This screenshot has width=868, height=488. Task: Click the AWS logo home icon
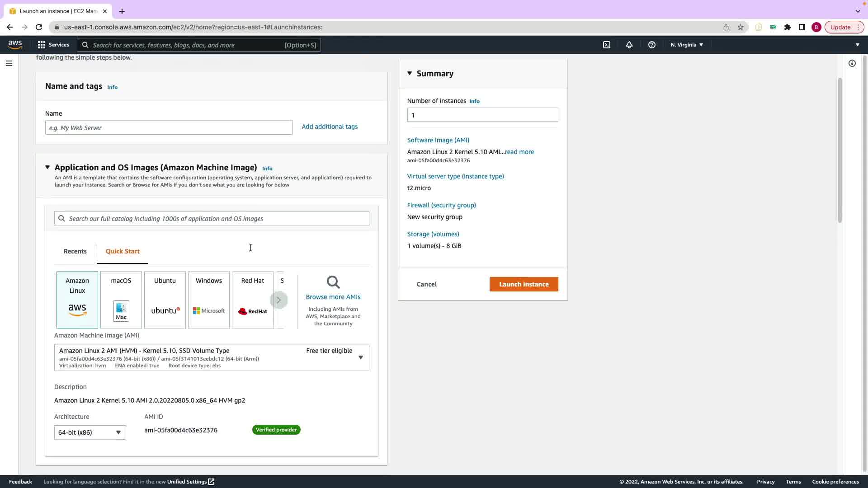[15, 44]
